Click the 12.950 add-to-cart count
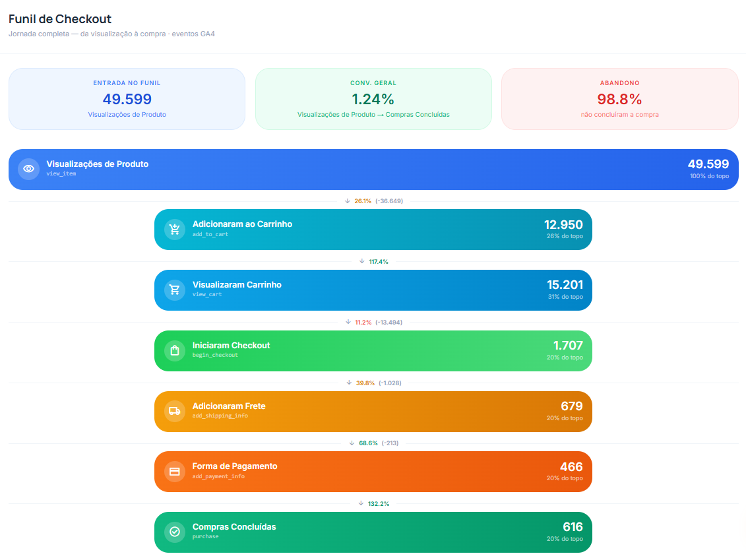This screenshot has height=560, width=746. 563,224
